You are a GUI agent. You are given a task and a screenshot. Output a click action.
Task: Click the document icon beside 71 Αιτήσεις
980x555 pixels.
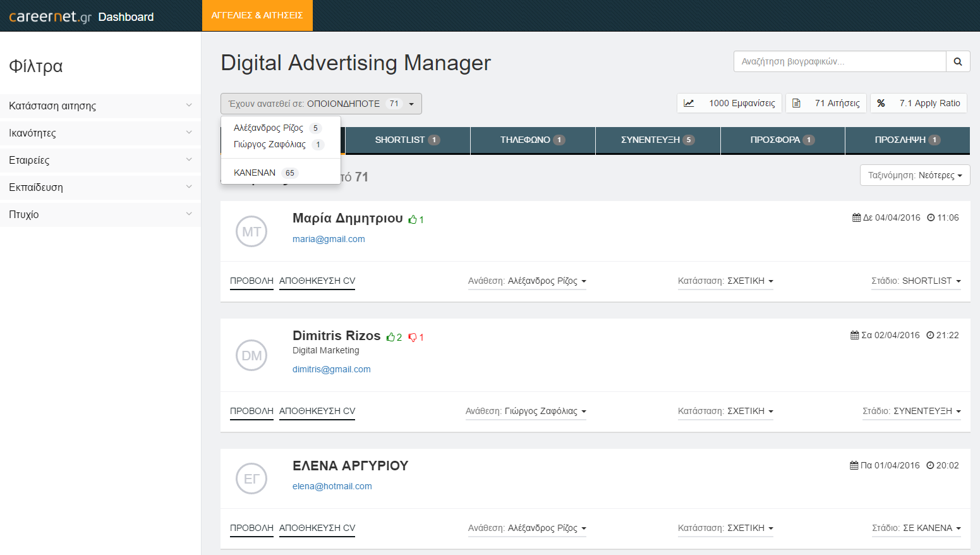pyautogui.click(x=796, y=103)
